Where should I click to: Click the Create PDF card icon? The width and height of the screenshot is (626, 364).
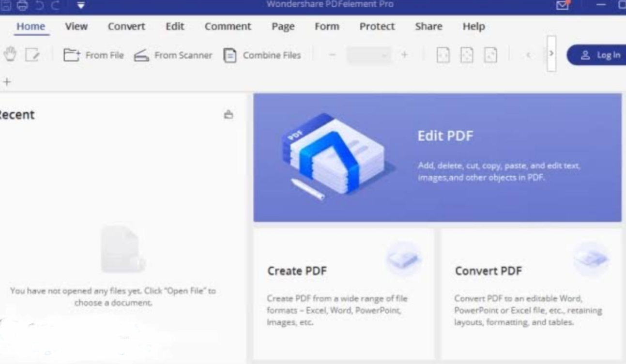click(403, 259)
